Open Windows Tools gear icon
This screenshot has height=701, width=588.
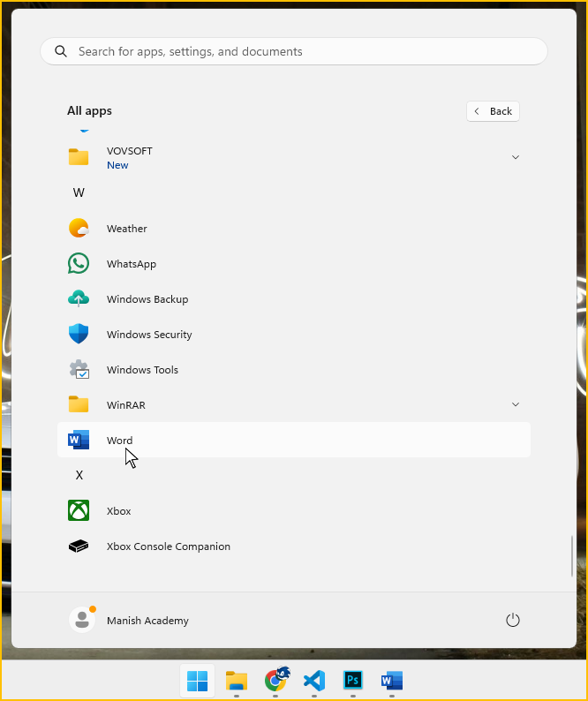79,370
